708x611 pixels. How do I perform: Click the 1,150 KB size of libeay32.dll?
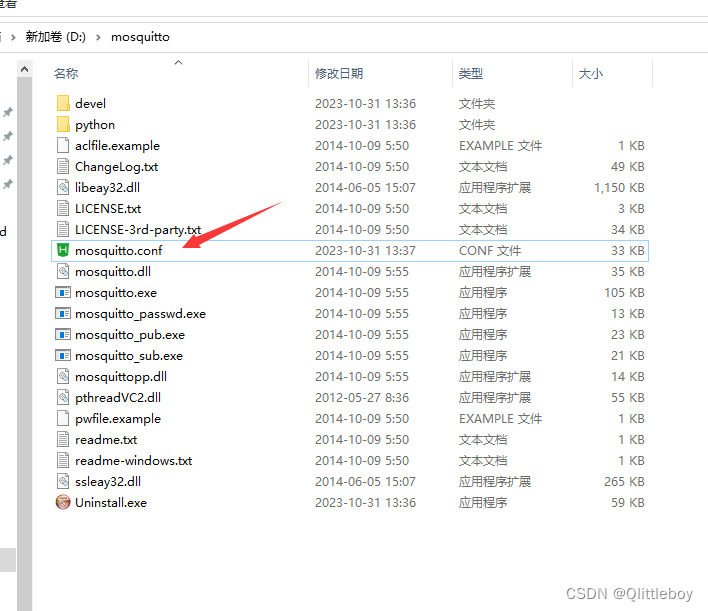pyautogui.click(x=620, y=187)
